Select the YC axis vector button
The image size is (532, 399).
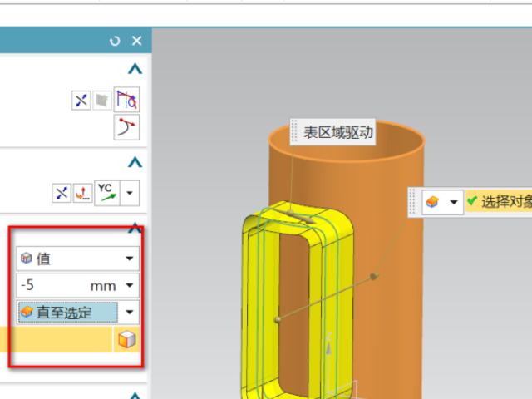pyautogui.click(x=107, y=193)
